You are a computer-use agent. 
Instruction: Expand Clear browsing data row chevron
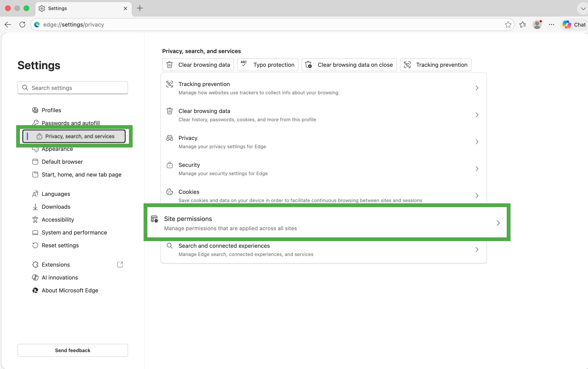(x=477, y=115)
